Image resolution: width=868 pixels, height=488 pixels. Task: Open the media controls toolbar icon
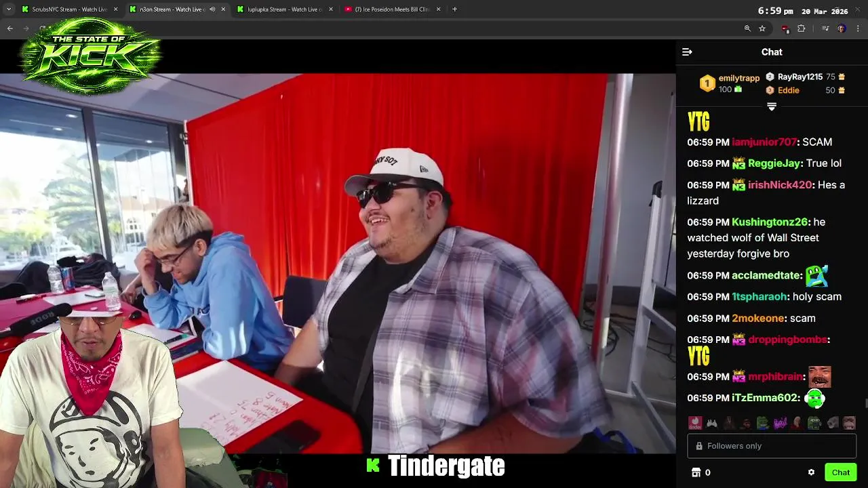[x=825, y=28]
